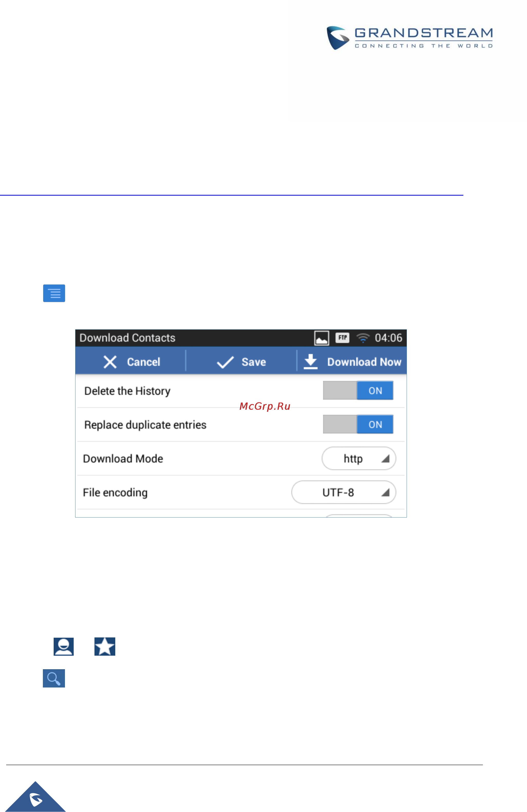Toggle the Replace duplicate entries switch
The height and width of the screenshot is (812, 527).
(x=358, y=424)
